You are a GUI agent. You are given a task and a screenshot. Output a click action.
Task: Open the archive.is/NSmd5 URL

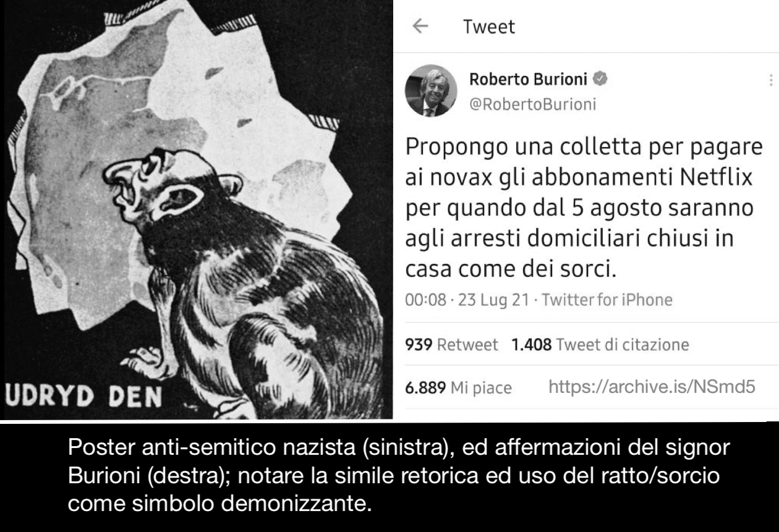pyautogui.click(x=652, y=387)
